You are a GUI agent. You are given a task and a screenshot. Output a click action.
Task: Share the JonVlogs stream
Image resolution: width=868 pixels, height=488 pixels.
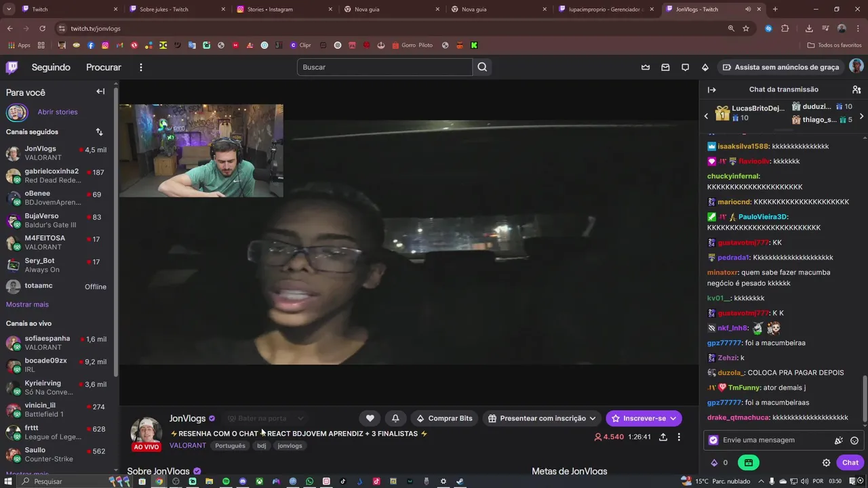(x=663, y=437)
